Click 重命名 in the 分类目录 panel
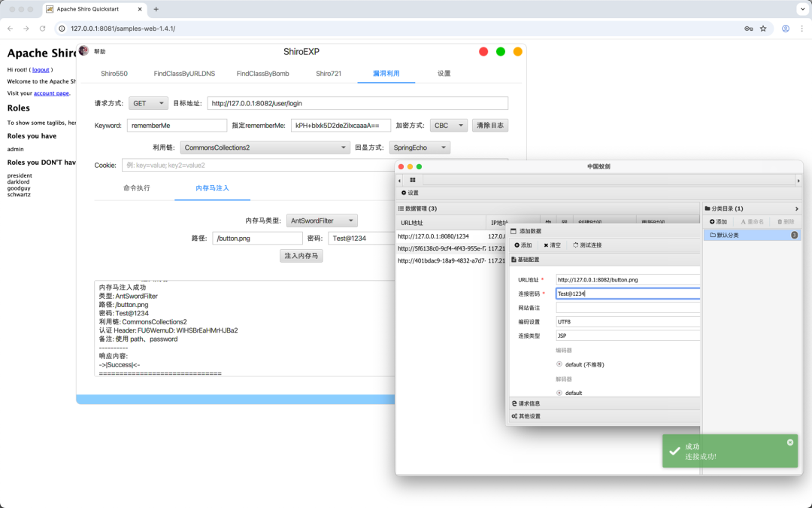Image resolution: width=812 pixels, height=508 pixels. coord(752,221)
